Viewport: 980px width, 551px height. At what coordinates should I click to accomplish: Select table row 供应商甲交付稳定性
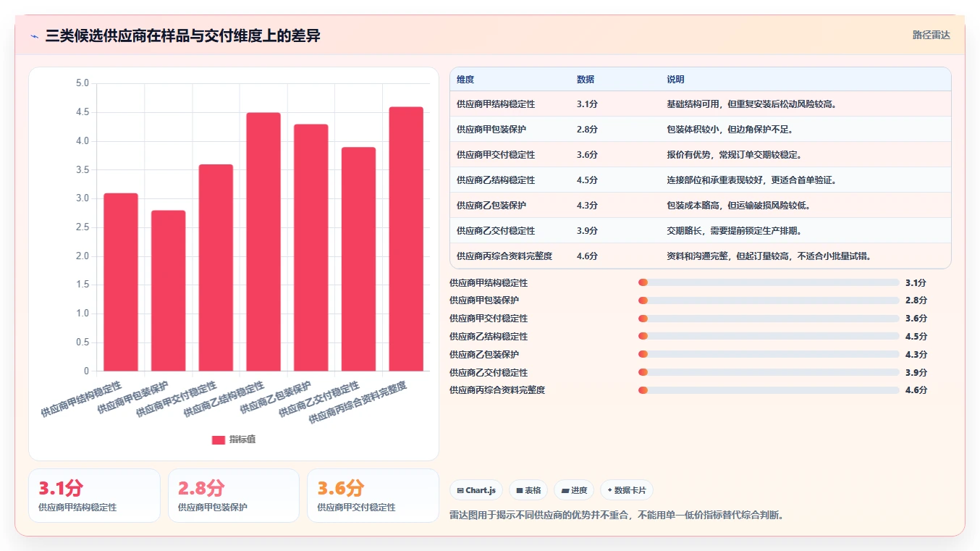point(700,154)
